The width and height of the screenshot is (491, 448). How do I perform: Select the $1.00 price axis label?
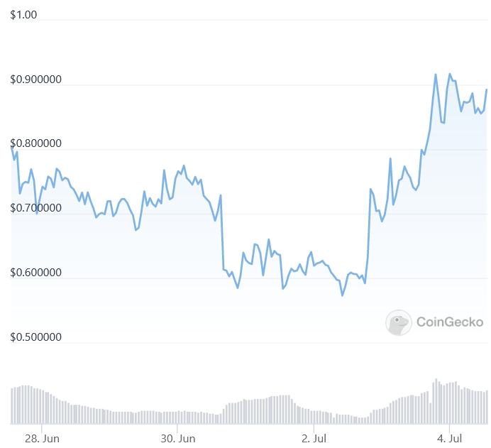(x=23, y=15)
